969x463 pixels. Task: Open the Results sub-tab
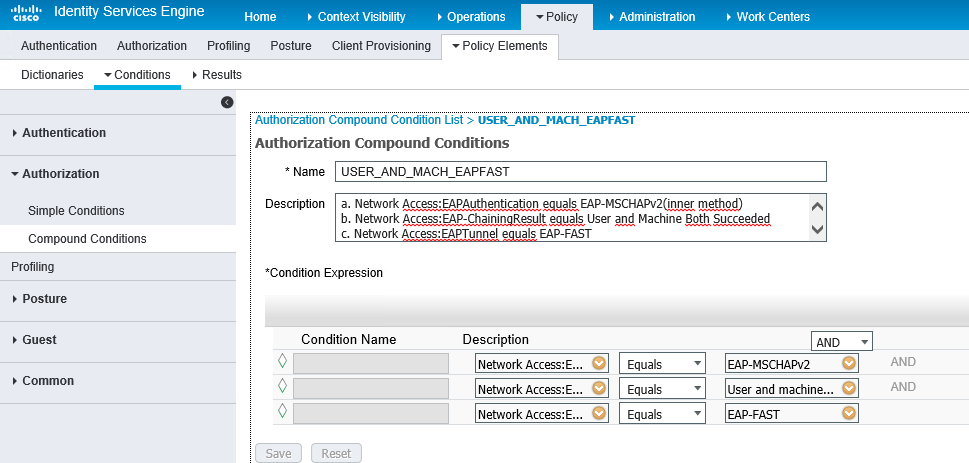[217, 75]
